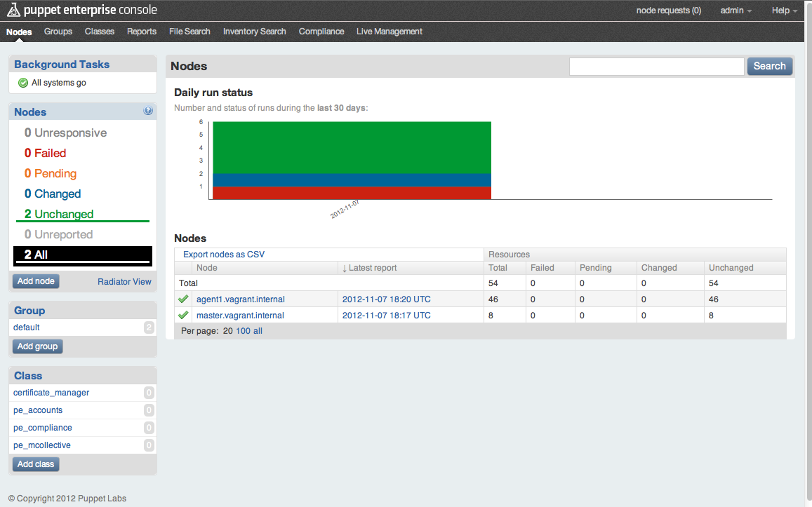Open the default group
This screenshot has width=812, height=507.
pos(27,327)
